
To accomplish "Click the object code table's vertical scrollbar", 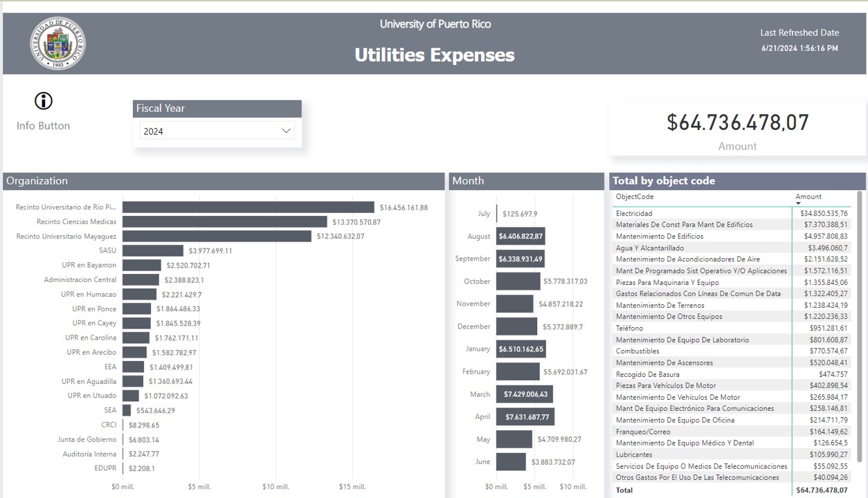I will (x=860, y=325).
